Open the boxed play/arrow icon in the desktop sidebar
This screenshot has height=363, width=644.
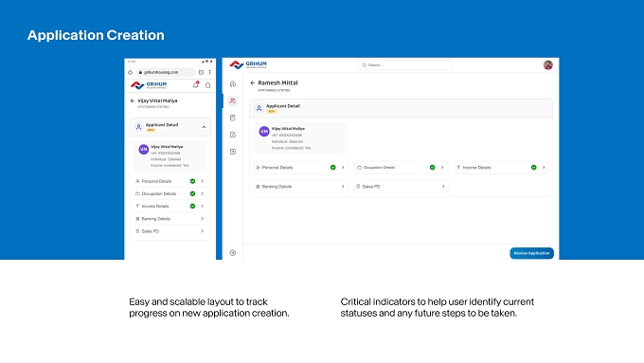pyautogui.click(x=233, y=152)
